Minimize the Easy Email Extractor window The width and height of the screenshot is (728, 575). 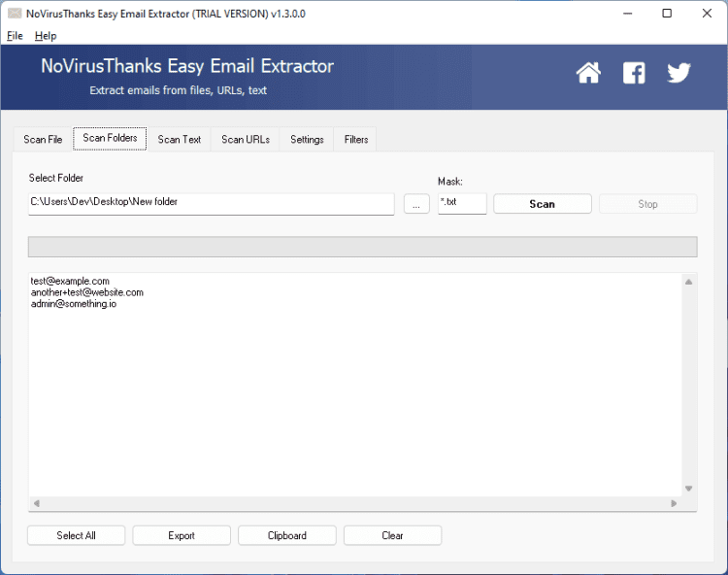(628, 14)
